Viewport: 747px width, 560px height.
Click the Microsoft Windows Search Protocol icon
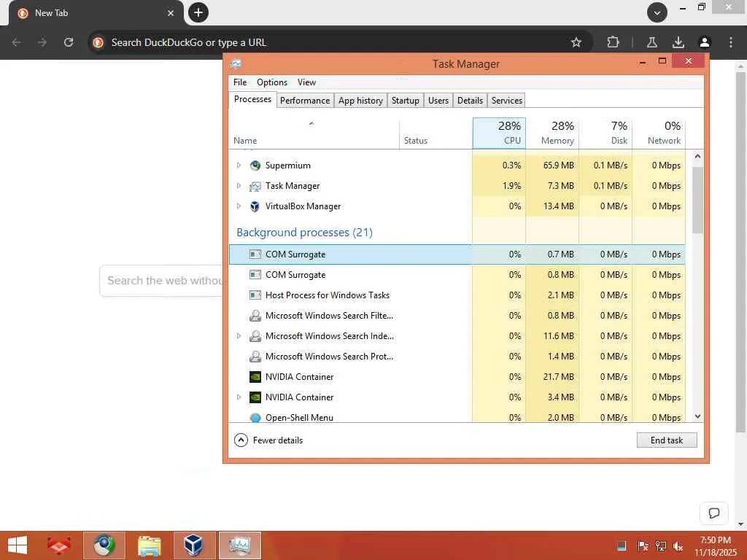(x=255, y=357)
